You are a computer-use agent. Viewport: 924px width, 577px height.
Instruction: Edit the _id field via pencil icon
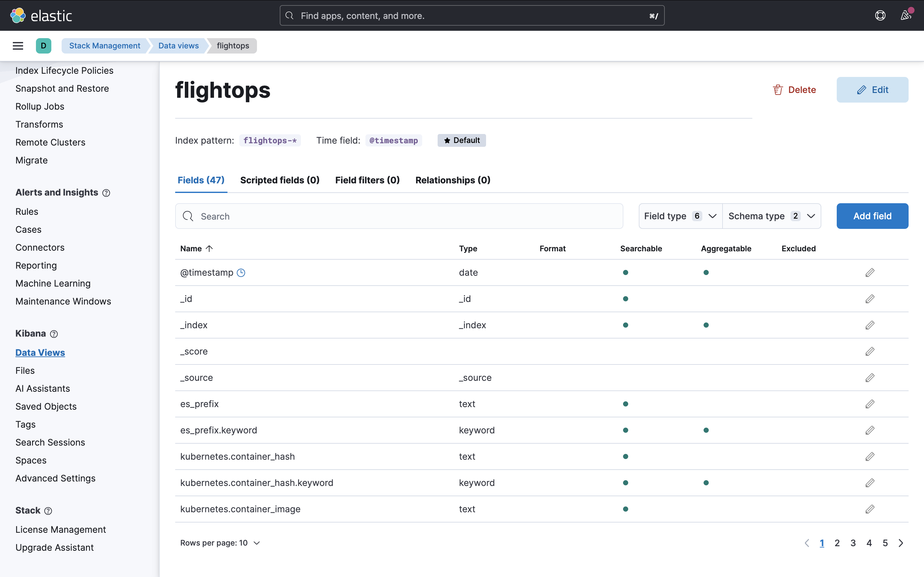870,299
